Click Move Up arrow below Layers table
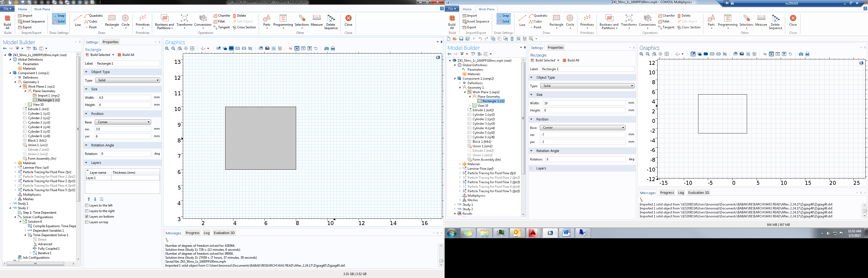Image resolution: width=868 pixels, height=278 pixels. 89,199
